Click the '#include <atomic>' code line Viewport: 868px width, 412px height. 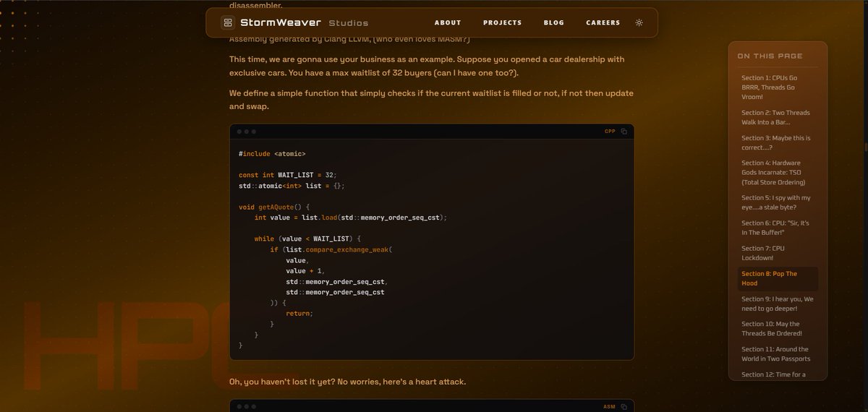272,154
